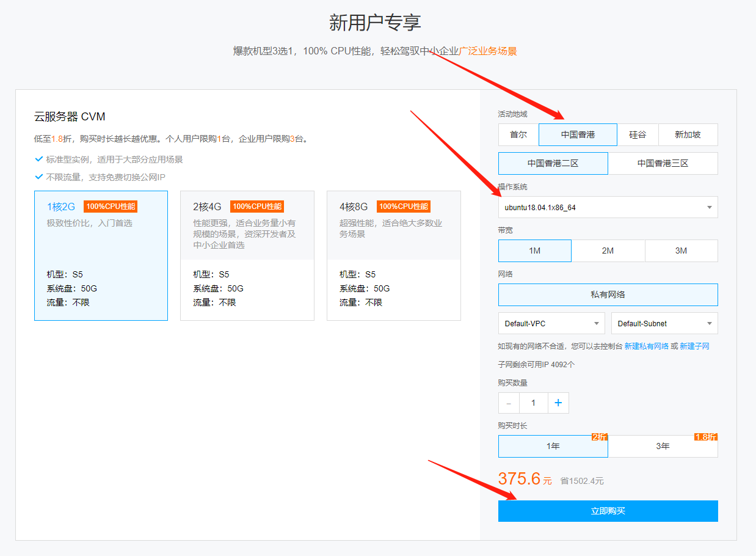This screenshot has height=556, width=756.
Task: Select the 首尔 region option
Action: point(518,134)
